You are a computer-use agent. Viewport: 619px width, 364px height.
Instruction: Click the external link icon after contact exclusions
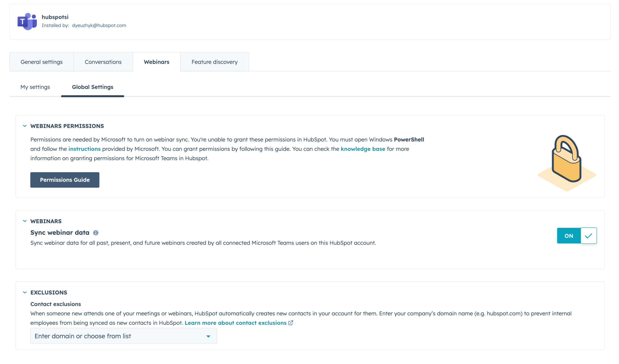[291, 323]
